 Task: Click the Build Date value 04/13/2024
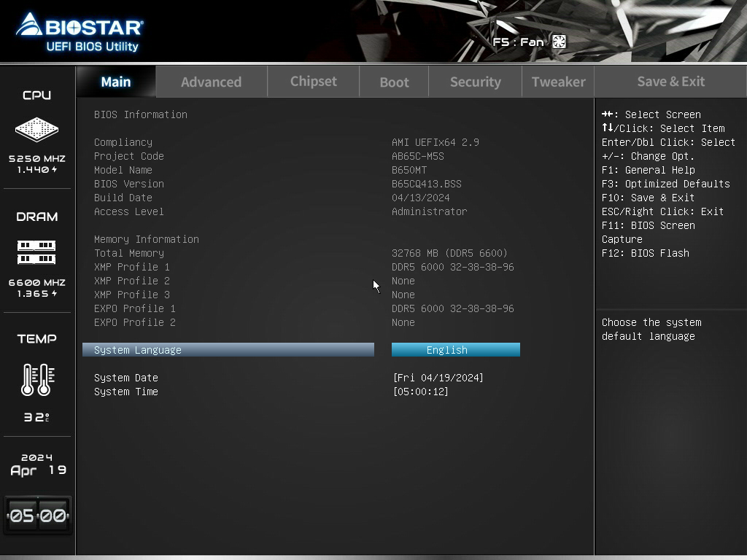tap(421, 198)
